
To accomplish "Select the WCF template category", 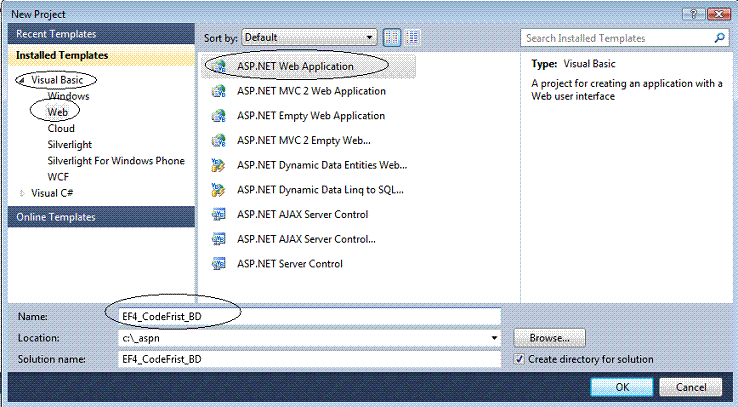I will [58, 177].
